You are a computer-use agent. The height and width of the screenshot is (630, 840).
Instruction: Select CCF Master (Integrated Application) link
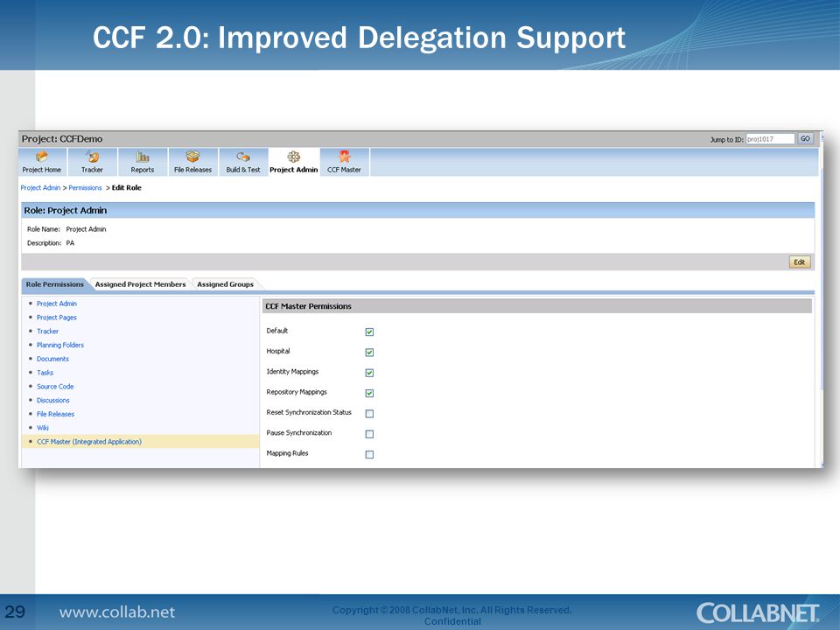[x=89, y=442]
